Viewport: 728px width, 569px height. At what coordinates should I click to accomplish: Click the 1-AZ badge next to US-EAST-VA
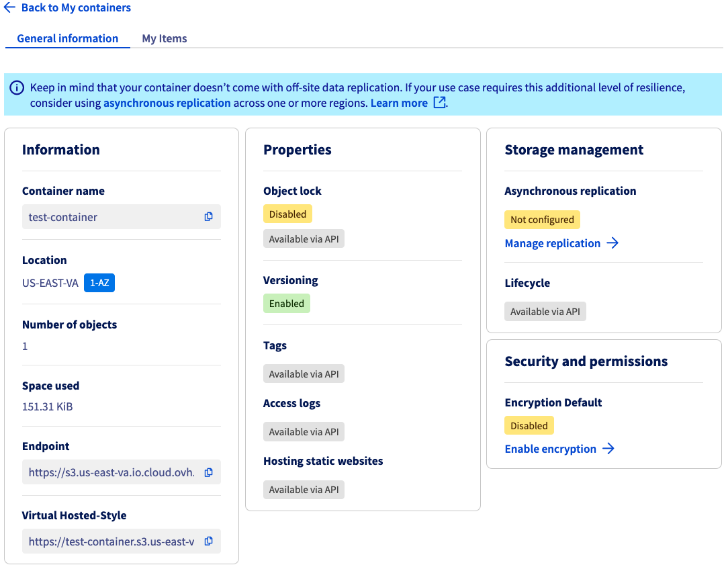tap(99, 283)
